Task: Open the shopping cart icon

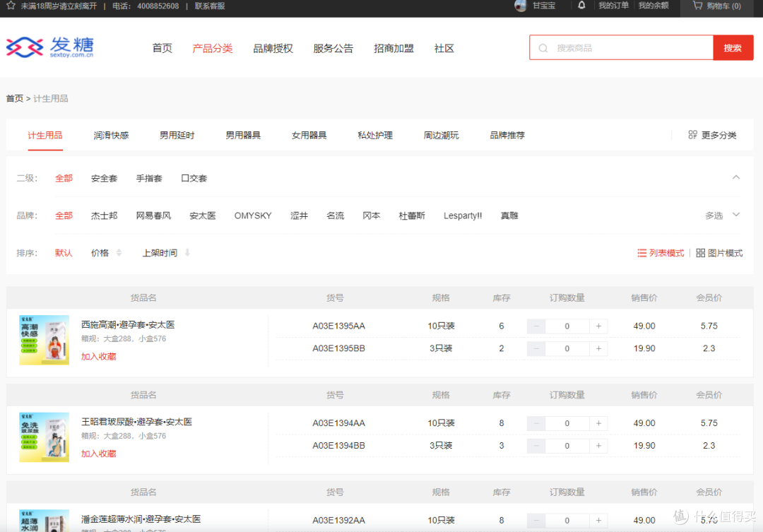Action: tap(698, 6)
